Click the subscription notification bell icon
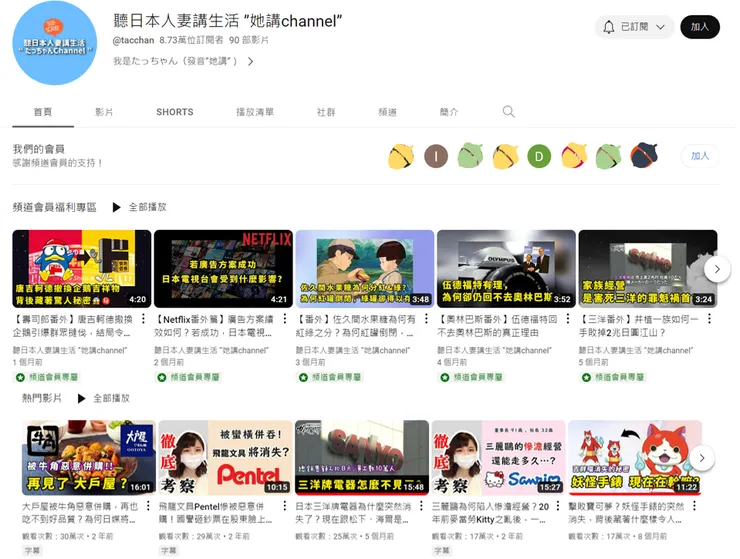 (x=609, y=27)
